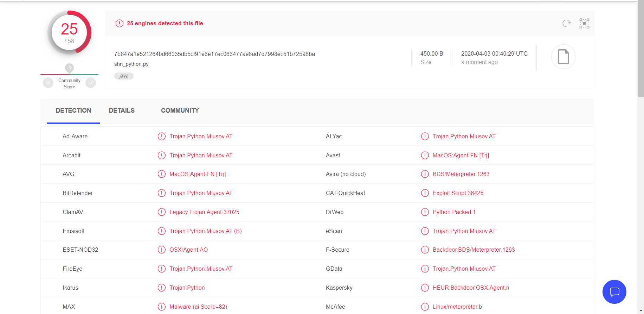Click the warning icon in the DrWeb row
The width and height of the screenshot is (644, 314).
(425, 212)
